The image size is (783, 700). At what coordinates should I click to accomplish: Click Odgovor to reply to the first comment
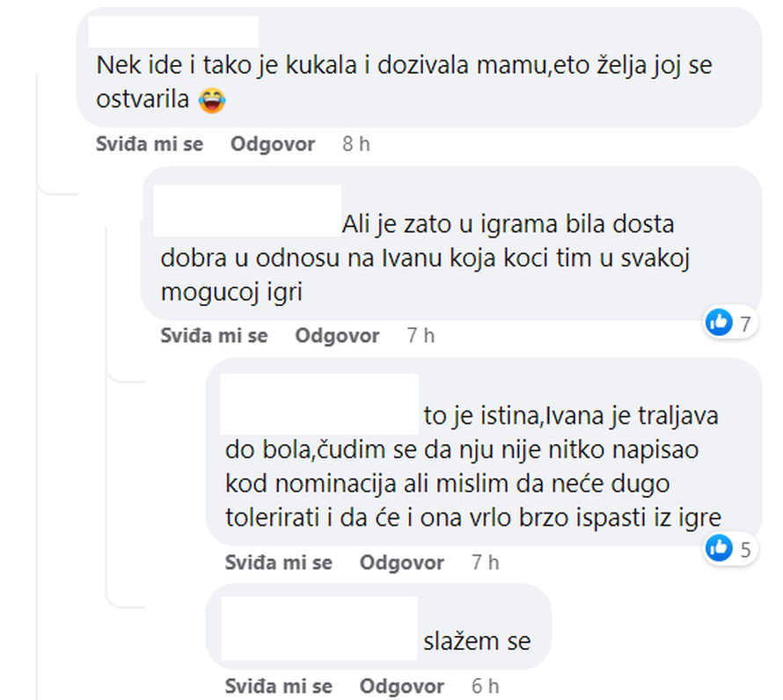click(272, 143)
